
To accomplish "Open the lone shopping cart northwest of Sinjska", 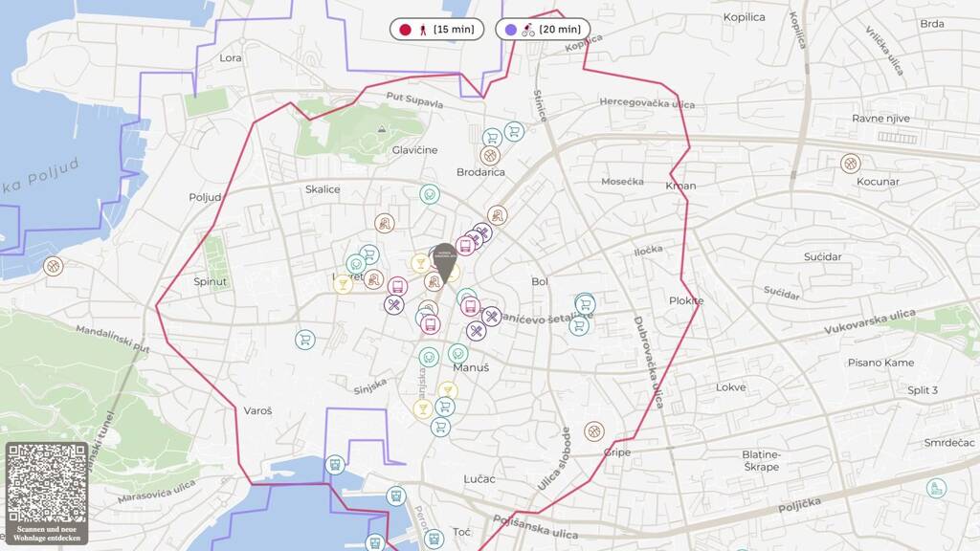I will [305, 340].
